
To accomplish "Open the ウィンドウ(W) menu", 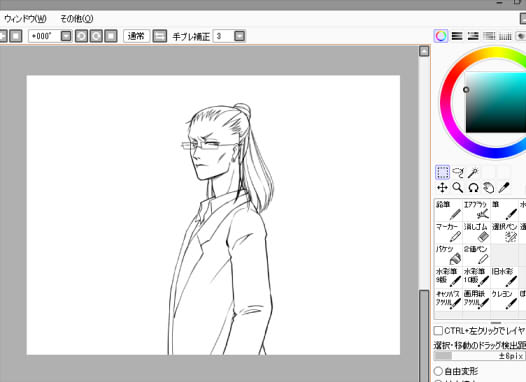I will [x=25, y=18].
